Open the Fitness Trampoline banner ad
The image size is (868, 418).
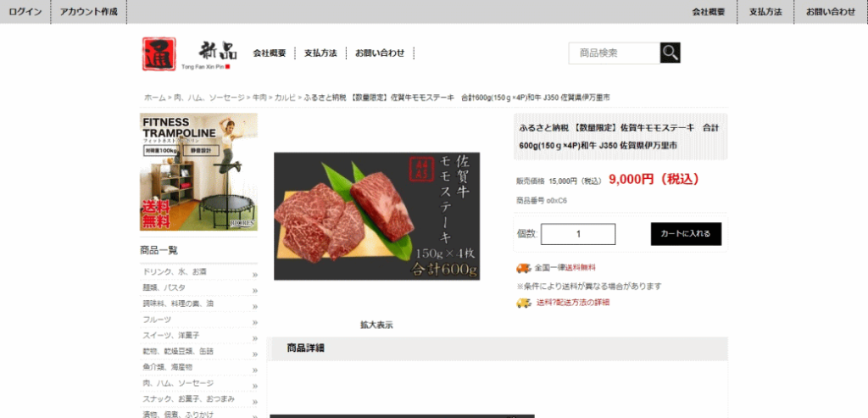[198, 171]
